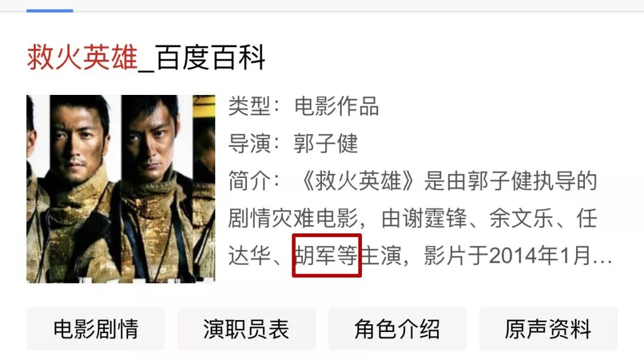Click the red 救火英雄 keyword in title
This screenshot has width=644, height=360.
click(x=82, y=57)
